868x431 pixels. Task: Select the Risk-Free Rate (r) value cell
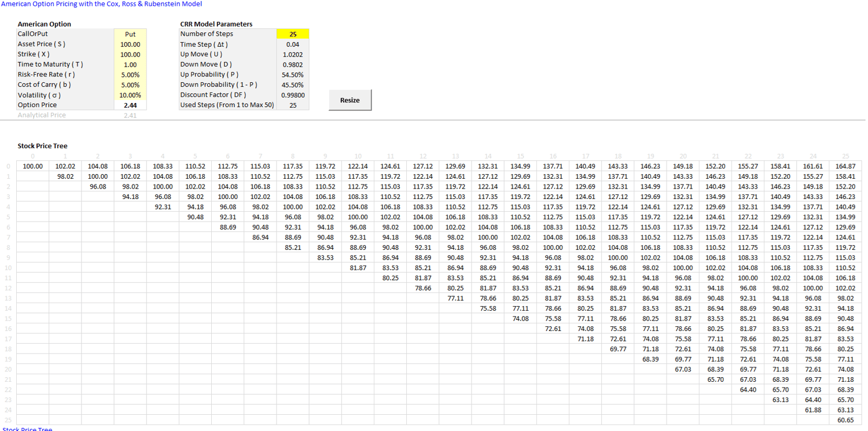[x=130, y=75]
